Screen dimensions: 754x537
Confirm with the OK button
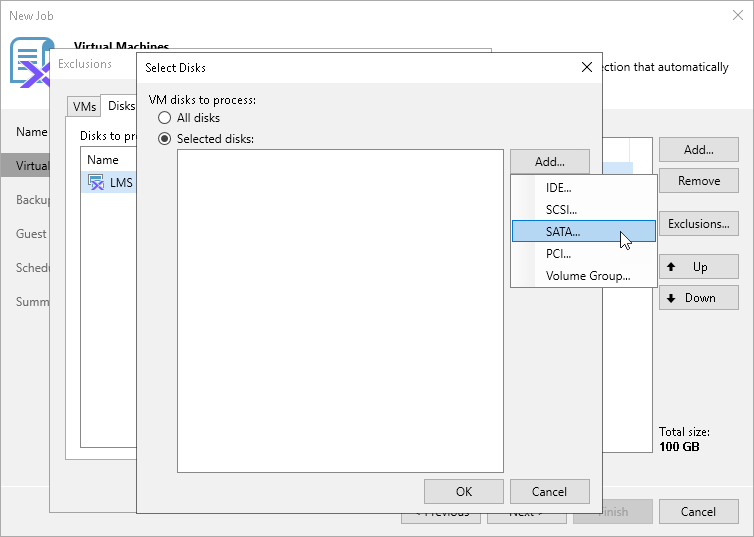(x=463, y=491)
